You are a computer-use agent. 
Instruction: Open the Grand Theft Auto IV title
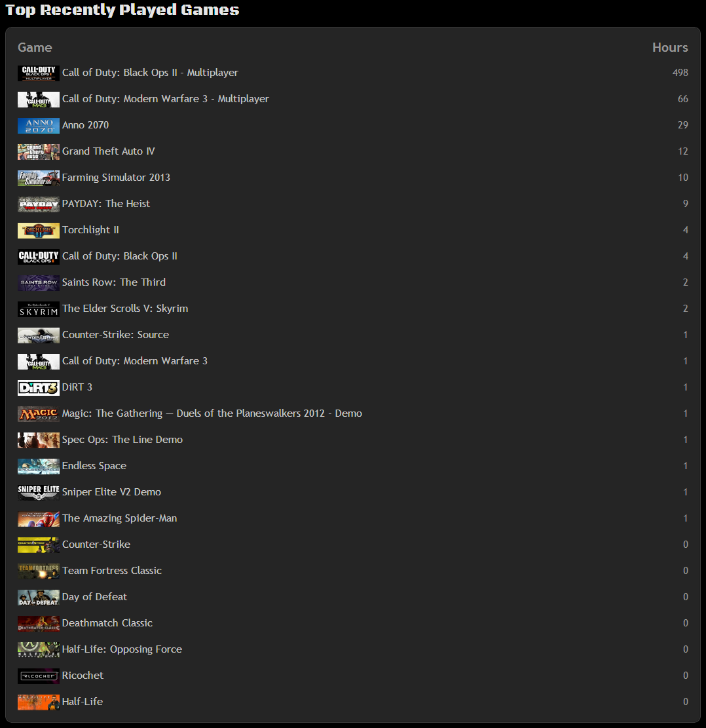click(x=108, y=151)
